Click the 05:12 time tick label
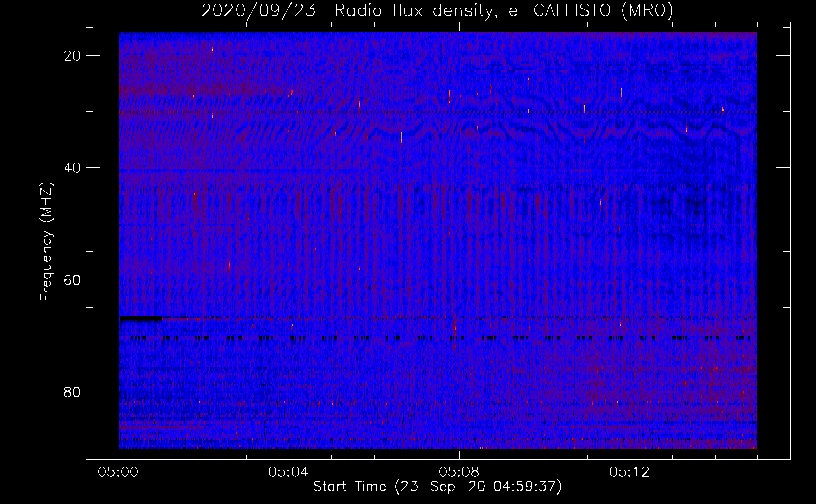The height and width of the screenshot is (504, 816). [629, 472]
